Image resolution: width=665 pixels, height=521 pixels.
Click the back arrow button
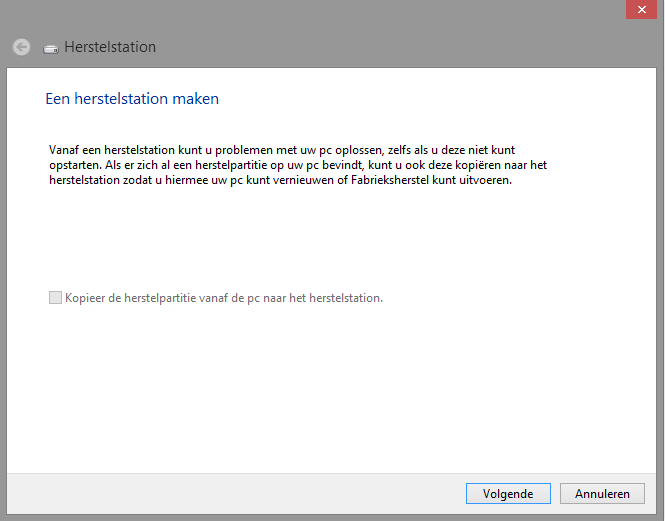[21, 47]
